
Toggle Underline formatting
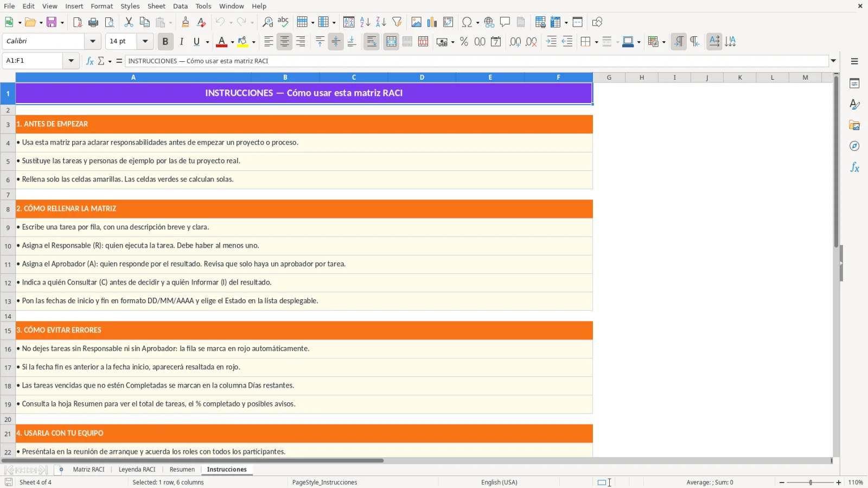(196, 42)
